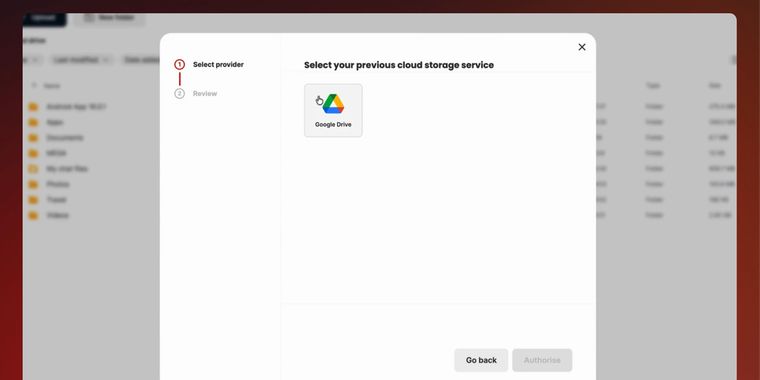This screenshot has height=380, width=760.
Task: Select the Google Drive provider card
Action: click(333, 110)
